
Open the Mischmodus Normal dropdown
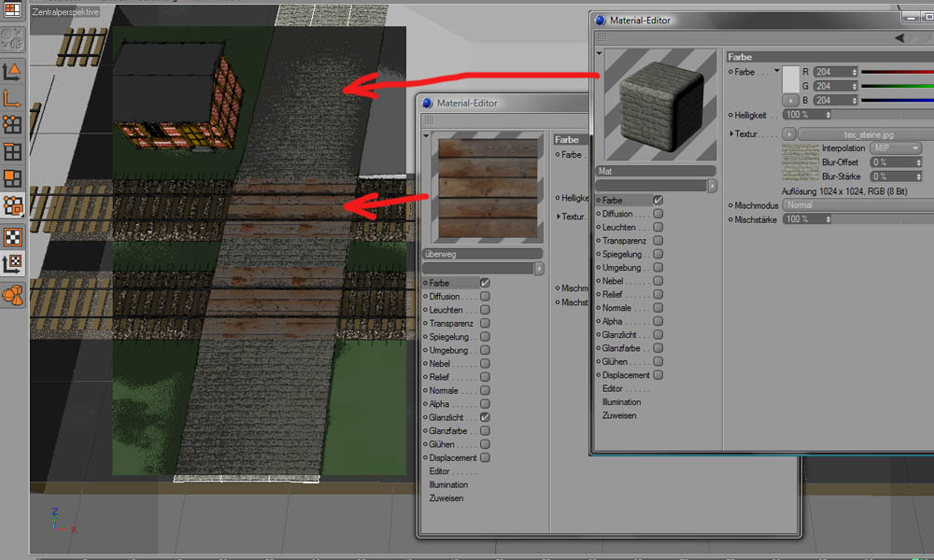(x=850, y=205)
